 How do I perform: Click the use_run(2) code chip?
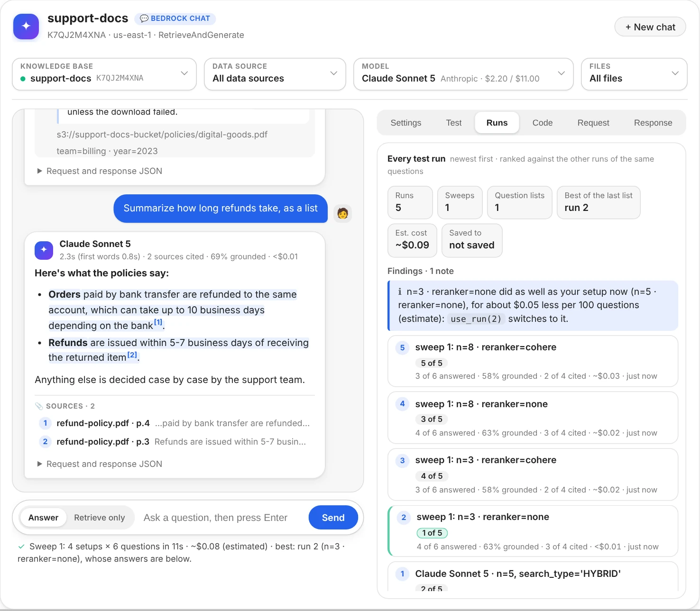point(476,319)
